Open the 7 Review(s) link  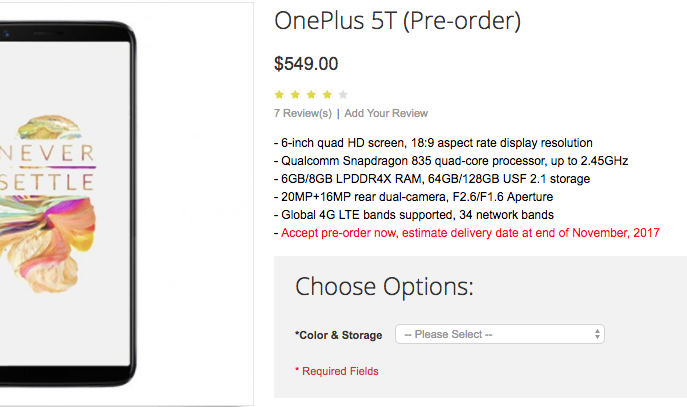click(302, 113)
